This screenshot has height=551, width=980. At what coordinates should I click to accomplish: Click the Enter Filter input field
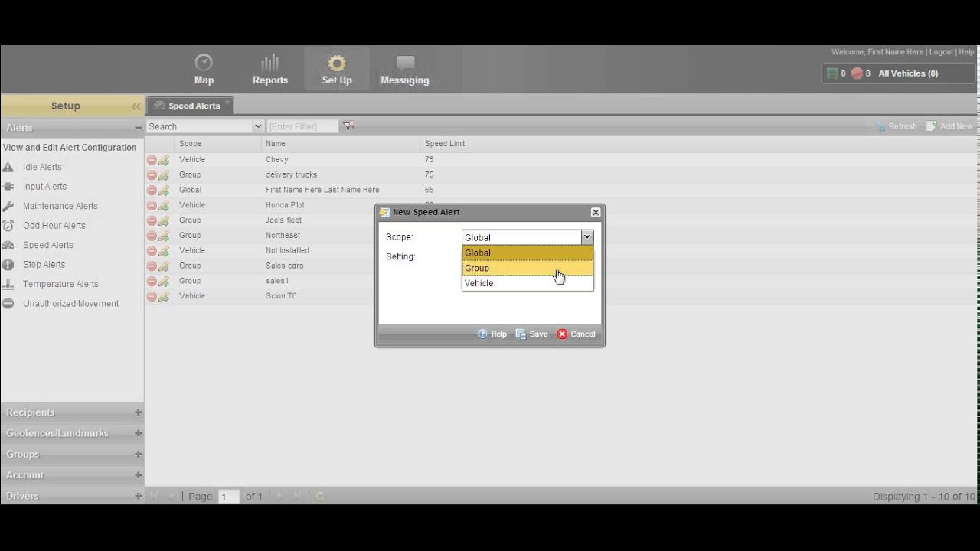(303, 126)
